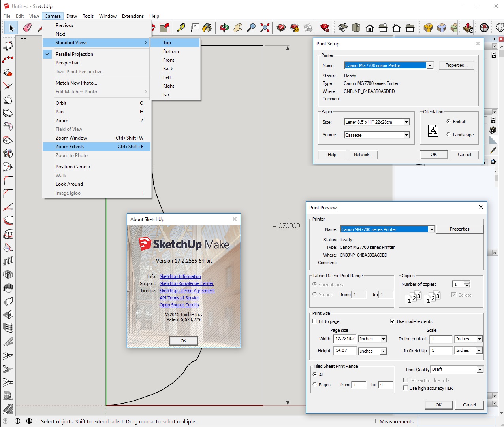Viewport: 504px width, 427px height.
Task: Toggle Parallel Projection in Camera menu
Action: 74,54
